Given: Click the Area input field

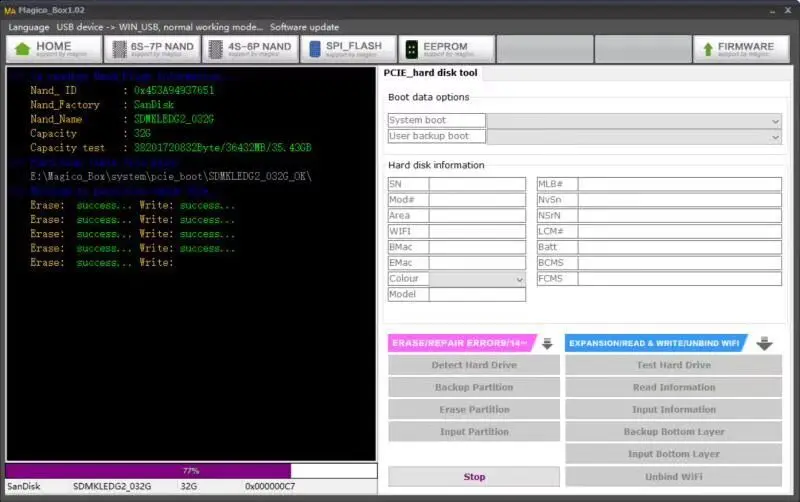Looking at the screenshot, I should (477, 216).
